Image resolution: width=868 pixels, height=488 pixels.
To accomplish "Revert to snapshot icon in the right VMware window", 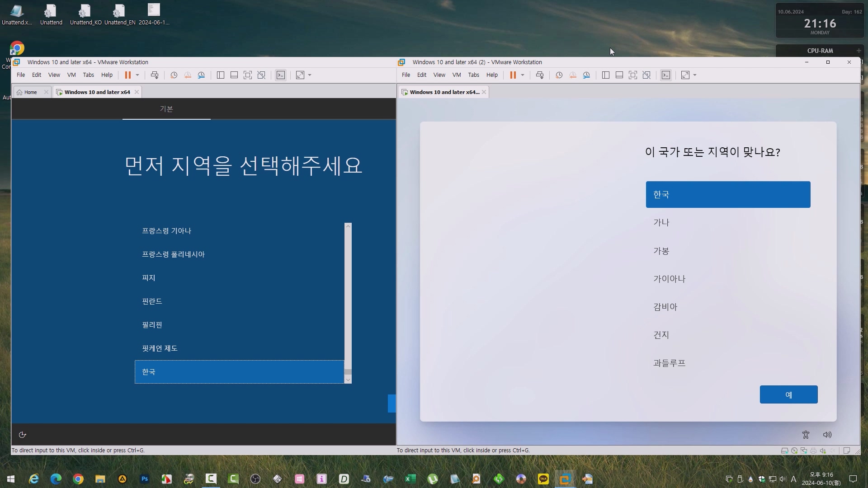I will point(573,75).
